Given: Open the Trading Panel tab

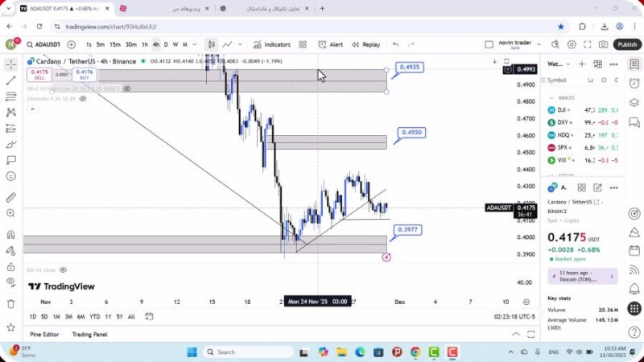Looking at the screenshot, I should (x=89, y=334).
